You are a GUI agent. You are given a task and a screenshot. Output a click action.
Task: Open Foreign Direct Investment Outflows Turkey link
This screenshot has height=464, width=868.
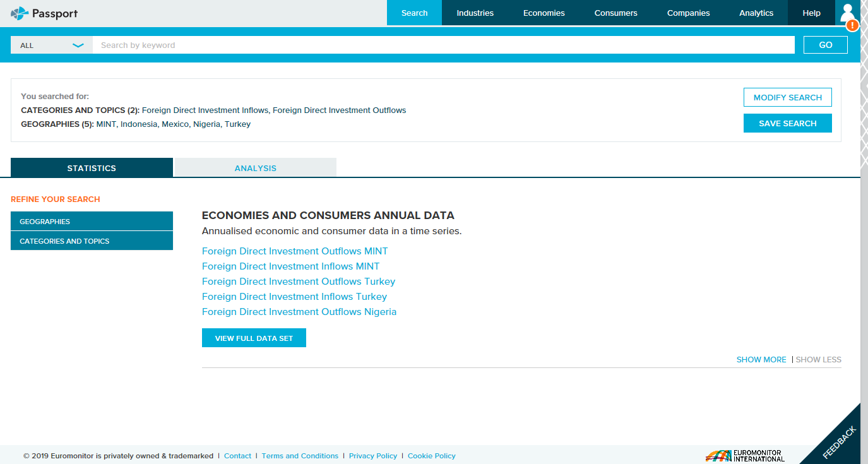[x=298, y=282]
